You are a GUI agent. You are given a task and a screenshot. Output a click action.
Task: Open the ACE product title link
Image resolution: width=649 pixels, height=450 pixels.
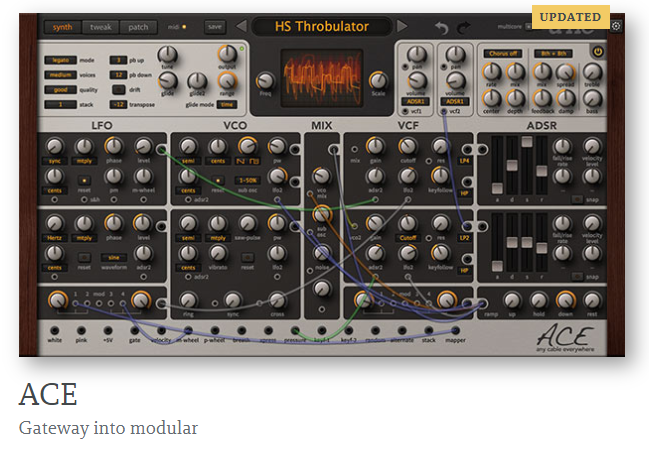(48, 394)
